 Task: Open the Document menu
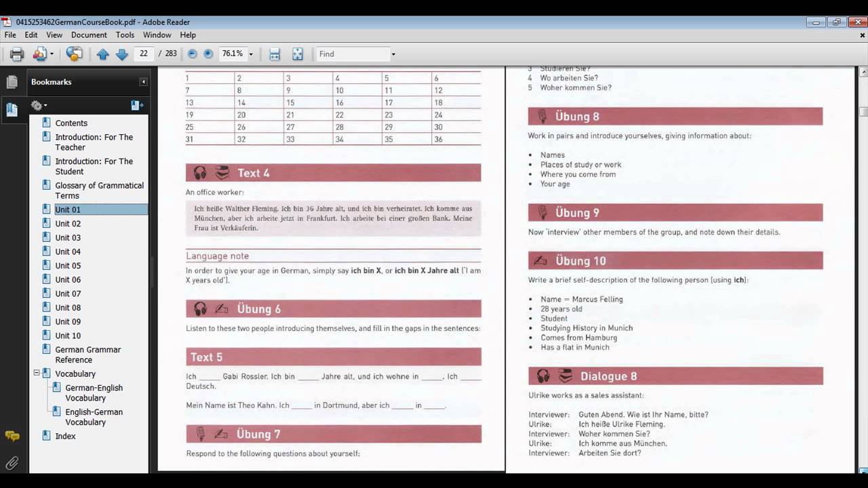[89, 35]
